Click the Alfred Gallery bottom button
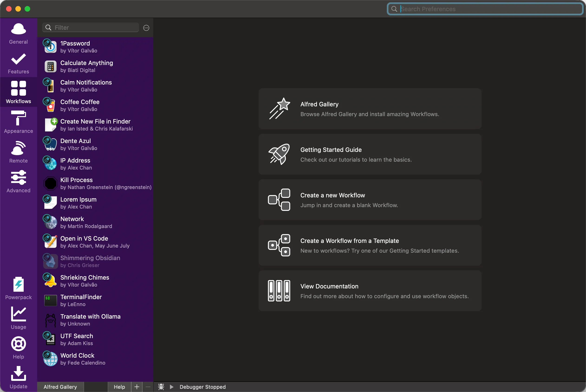586x392 pixels. (60, 387)
